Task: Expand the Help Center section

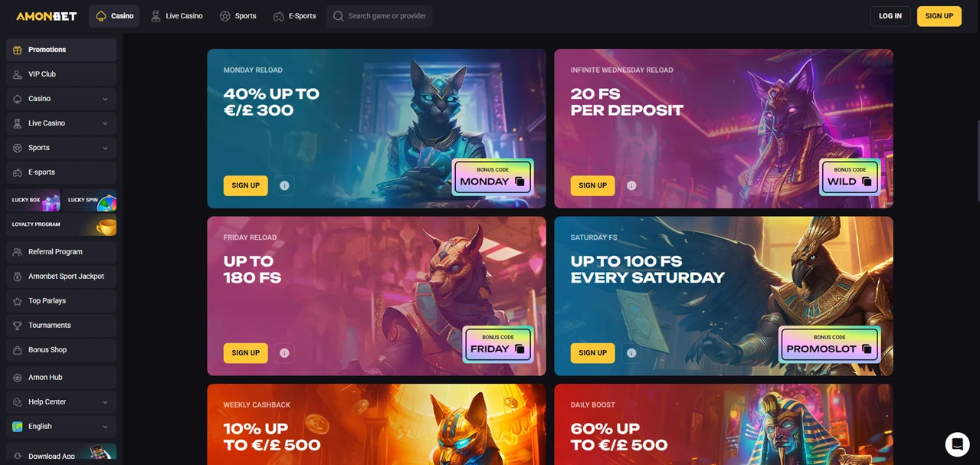Action: (x=61, y=402)
